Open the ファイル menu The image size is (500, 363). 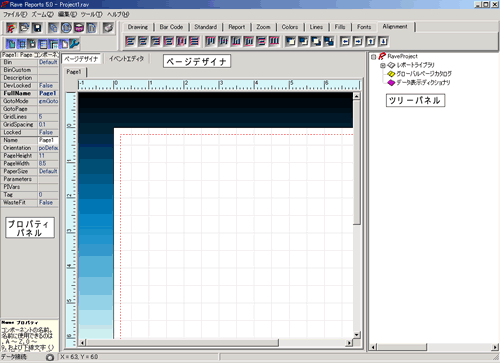pyautogui.click(x=15, y=15)
